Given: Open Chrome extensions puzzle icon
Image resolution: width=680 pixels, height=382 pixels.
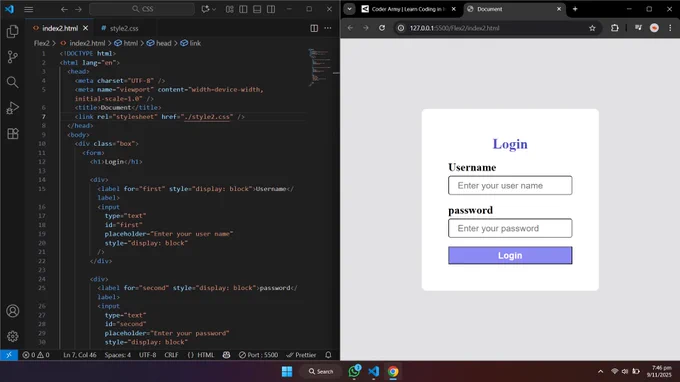Looking at the screenshot, I should pyautogui.click(x=615, y=28).
